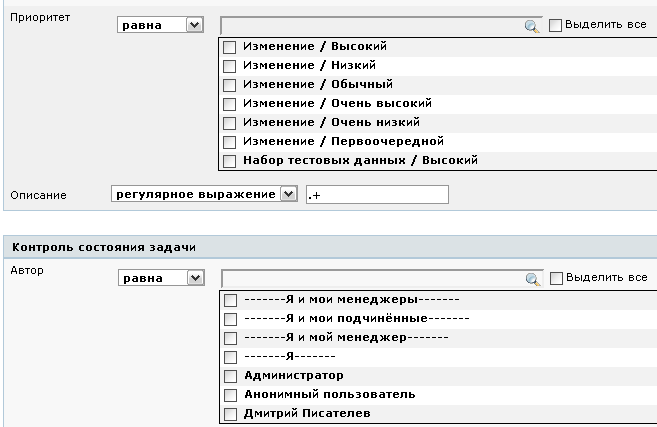Expand the 'регулярное выражение' dropdown for Описание
The height and width of the screenshot is (427, 657).
(289, 194)
